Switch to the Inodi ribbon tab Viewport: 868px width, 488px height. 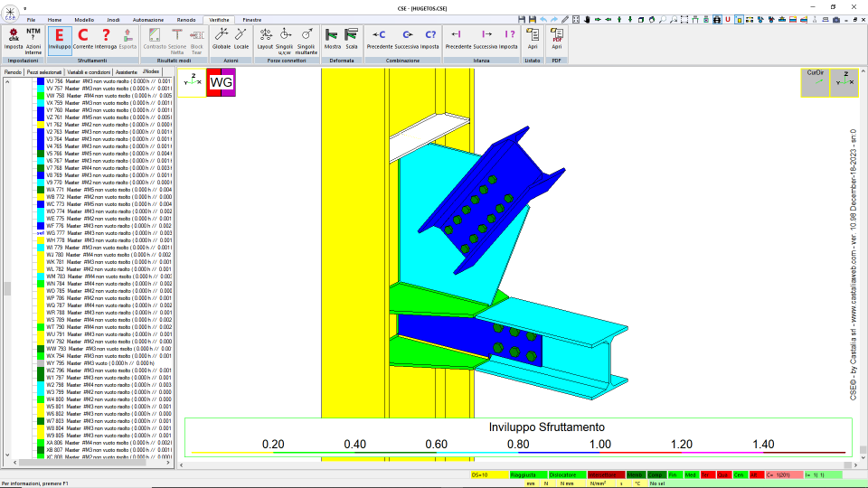tap(113, 20)
